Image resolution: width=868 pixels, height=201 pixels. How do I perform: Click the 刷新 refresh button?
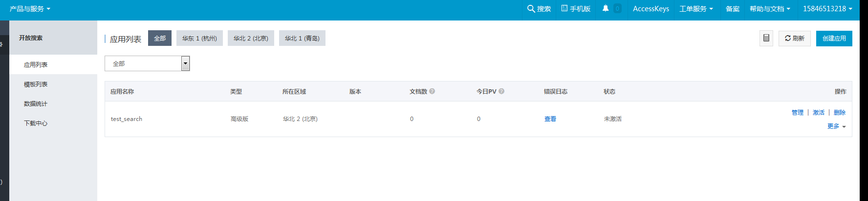click(795, 38)
